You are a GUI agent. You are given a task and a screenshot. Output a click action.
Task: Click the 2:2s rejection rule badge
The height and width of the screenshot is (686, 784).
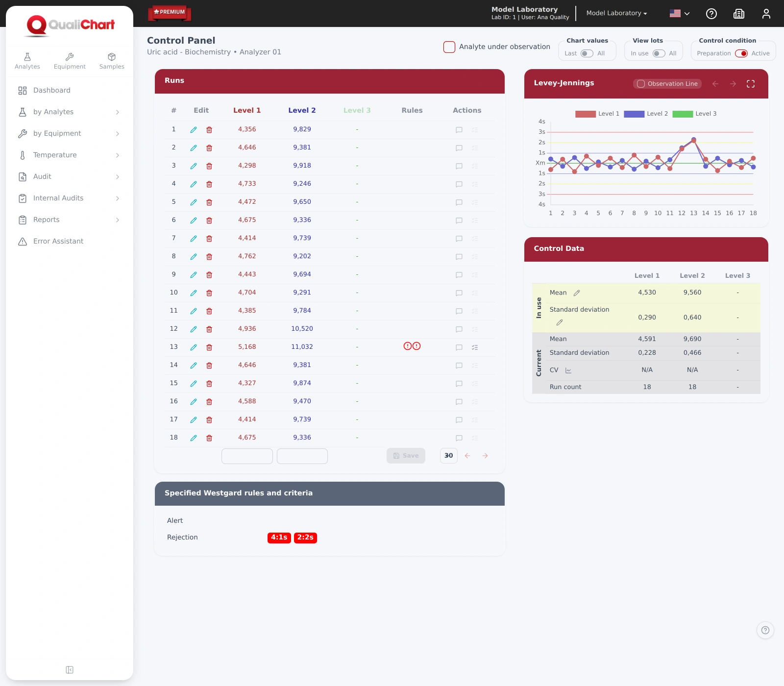(305, 538)
